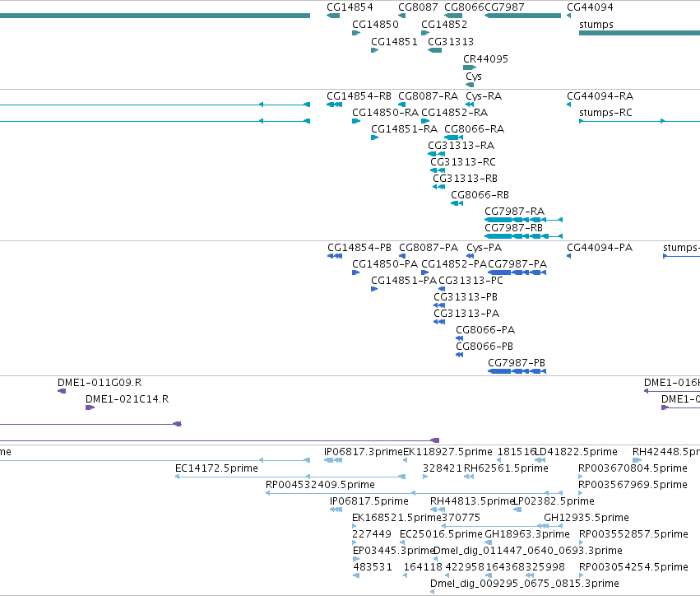Image resolution: width=700 pixels, height=596 pixels.
Task: Click the Cys-PA protein label
Action: tap(484, 248)
